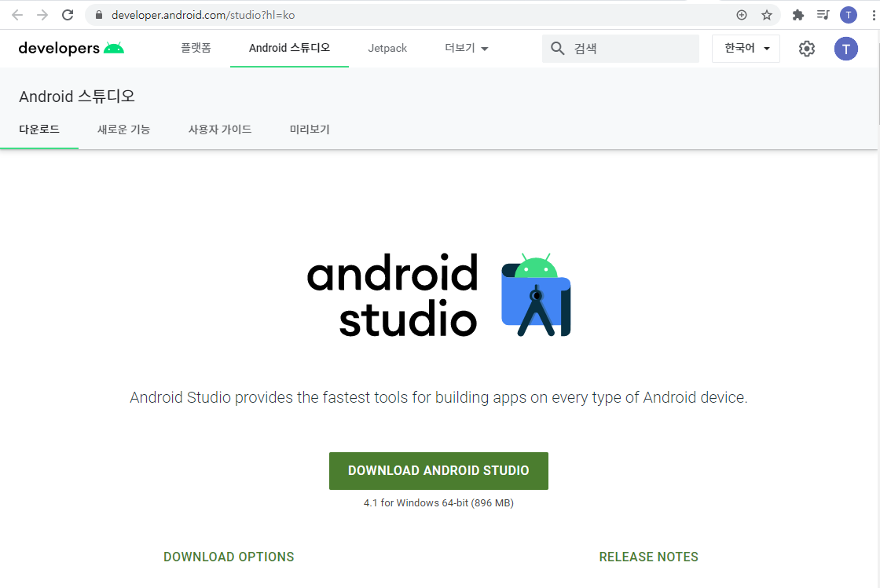The image size is (880, 588).
Task: Open RELEASE NOTES link
Action: (649, 557)
